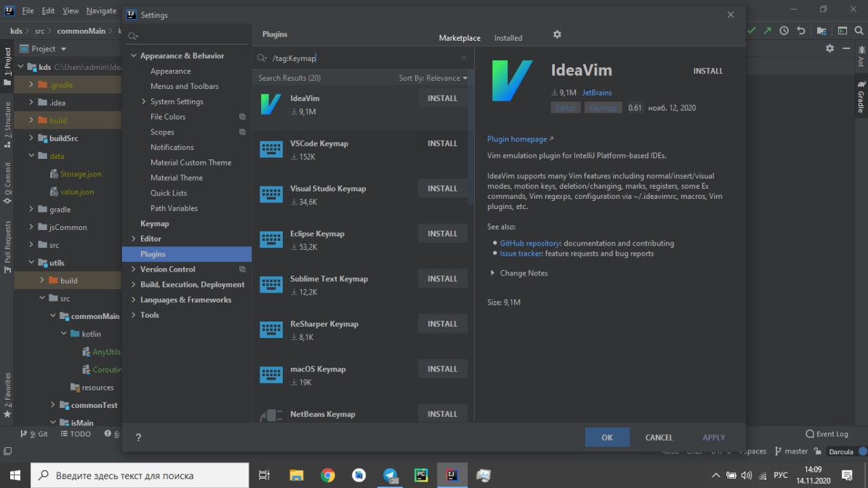Select the Visual Studio Keymap plugin icon
The width and height of the screenshot is (868, 488).
271,195
